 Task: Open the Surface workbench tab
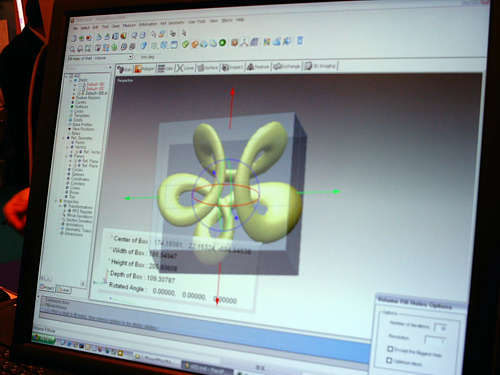point(207,68)
